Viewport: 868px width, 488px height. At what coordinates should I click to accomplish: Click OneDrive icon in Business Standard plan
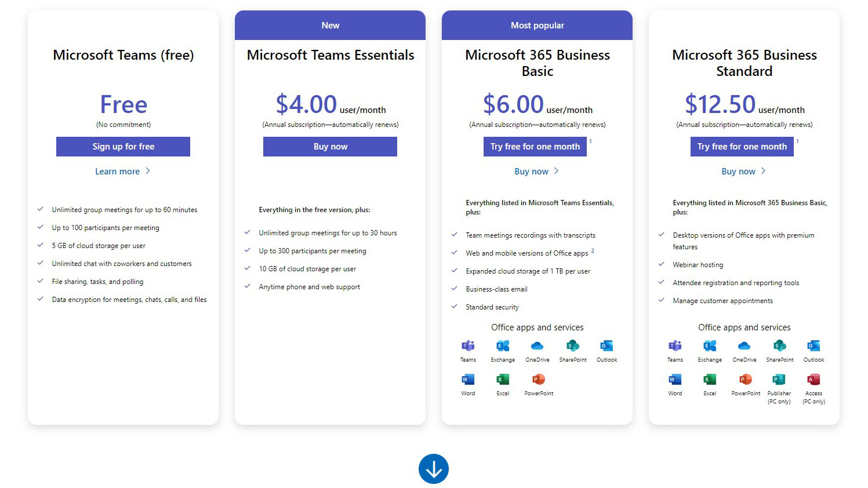pyautogui.click(x=744, y=346)
